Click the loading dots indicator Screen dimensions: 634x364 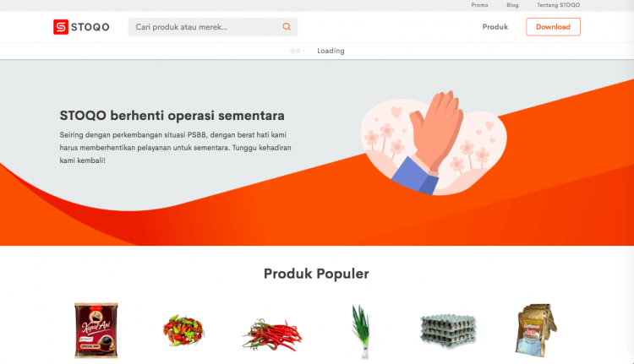tap(298, 51)
